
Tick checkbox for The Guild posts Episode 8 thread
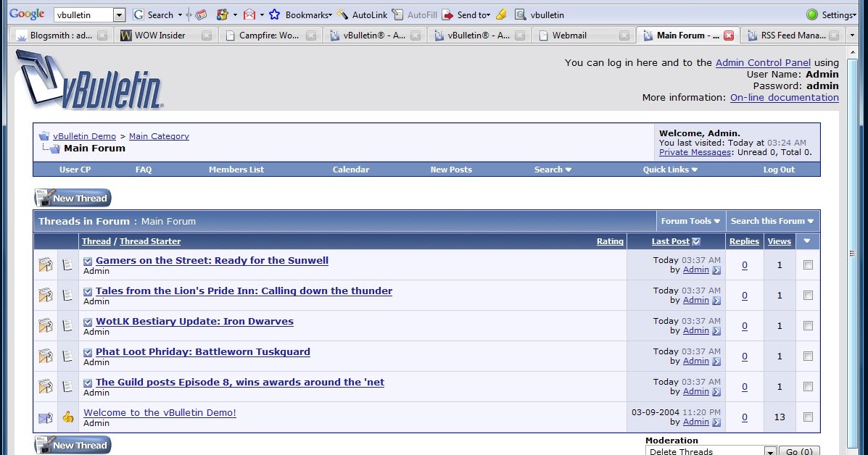[x=809, y=386]
